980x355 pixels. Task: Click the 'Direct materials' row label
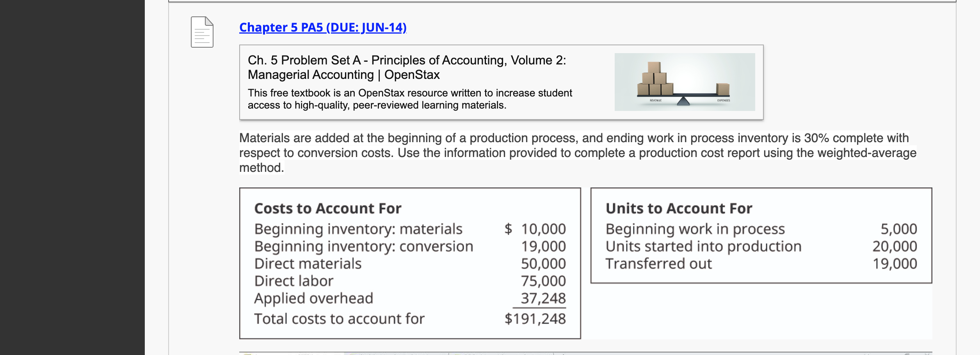pos(308,264)
